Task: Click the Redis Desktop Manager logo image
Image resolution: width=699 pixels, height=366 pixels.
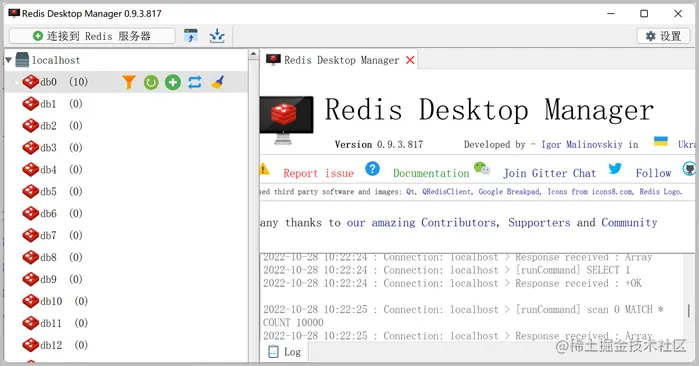Action: pyautogui.click(x=286, y=120)
